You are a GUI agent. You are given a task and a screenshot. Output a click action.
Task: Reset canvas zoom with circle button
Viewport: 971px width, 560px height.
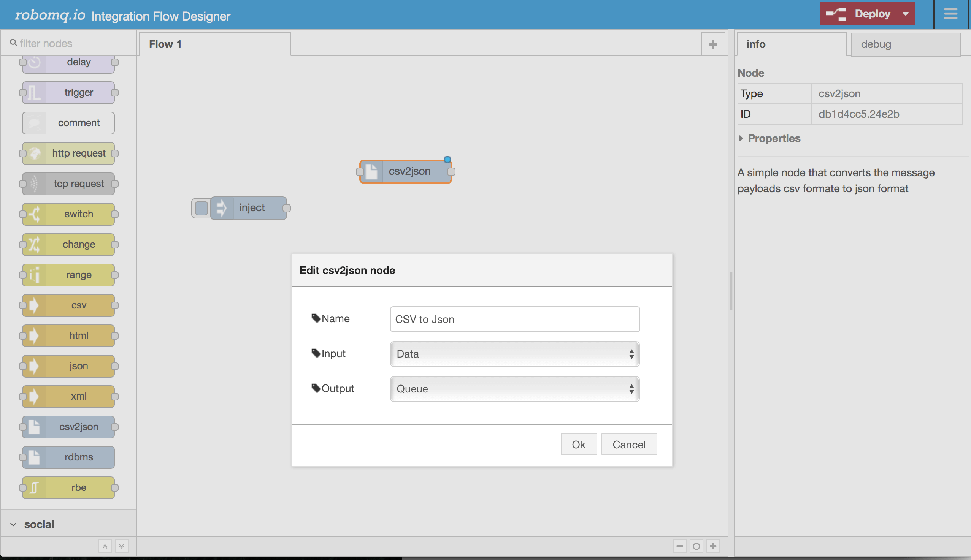click(696, 546)
